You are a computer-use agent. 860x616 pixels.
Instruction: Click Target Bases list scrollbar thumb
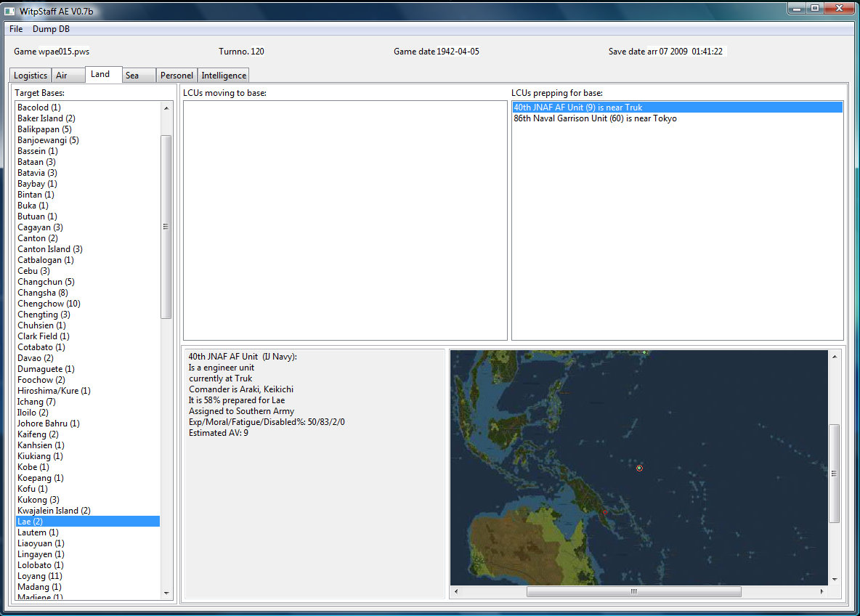(166, 227)
